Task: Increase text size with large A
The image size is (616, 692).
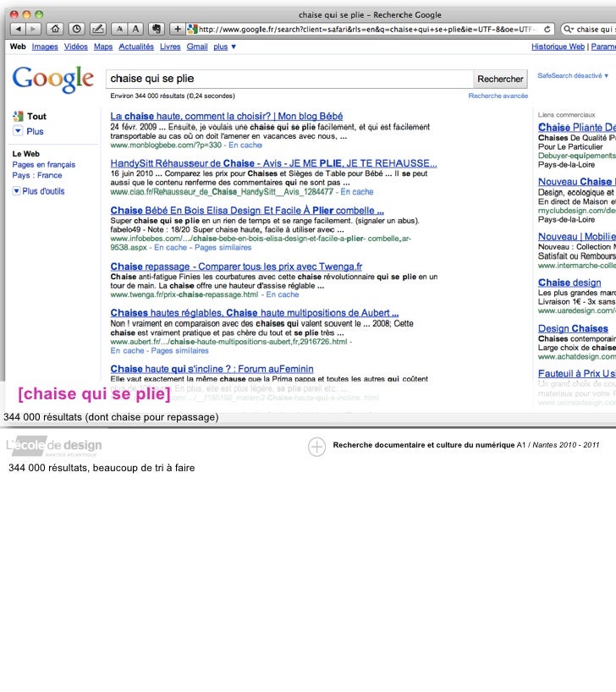Action: (135, 29)
